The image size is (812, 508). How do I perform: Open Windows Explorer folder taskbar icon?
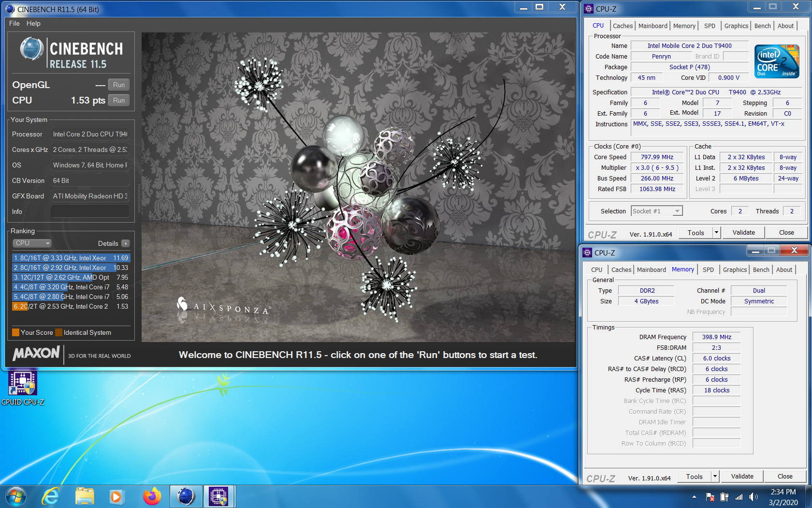(85, 497)
